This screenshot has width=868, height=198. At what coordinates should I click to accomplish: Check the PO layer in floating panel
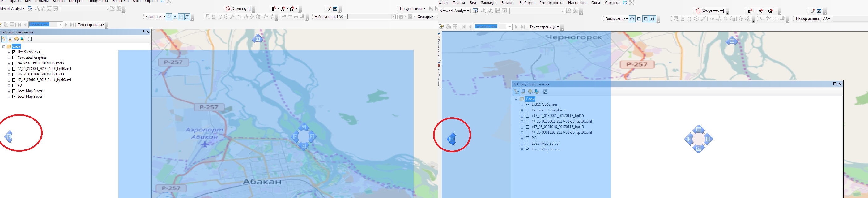point(528,138)
